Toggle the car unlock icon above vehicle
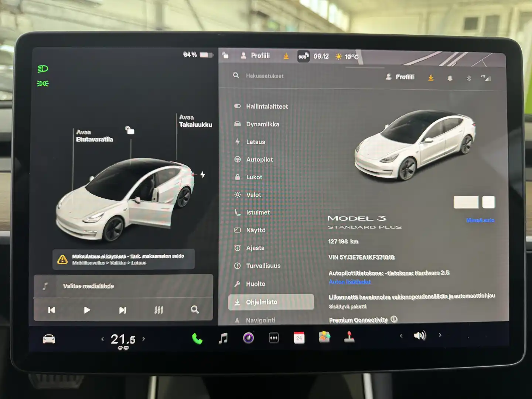 (x=130, y=130)
